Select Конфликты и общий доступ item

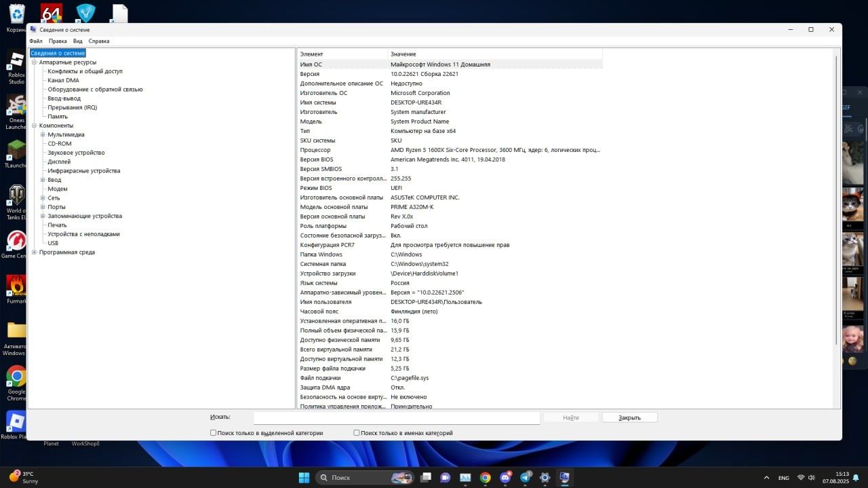[x=85, y=71]
